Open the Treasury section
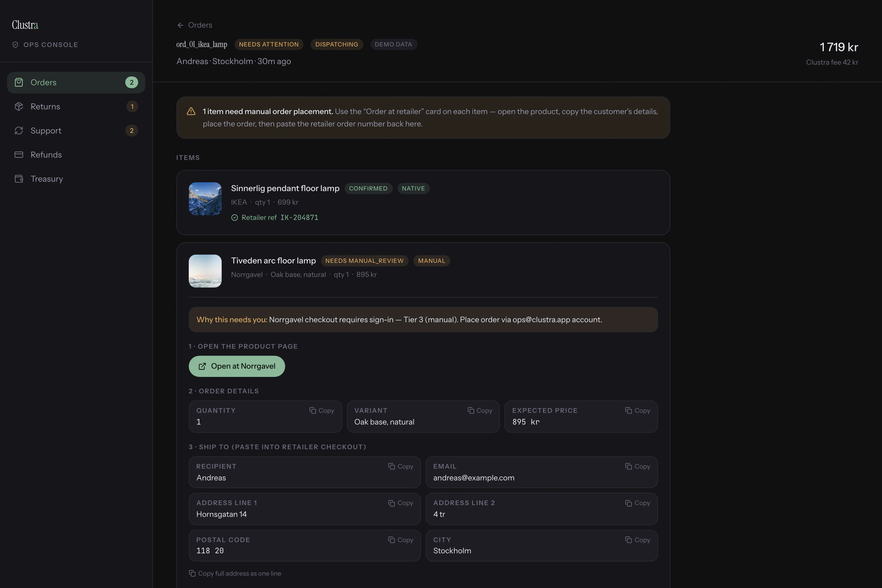Image resolution: width=882 pixels, height=588 pixels. tap(76, 179)
